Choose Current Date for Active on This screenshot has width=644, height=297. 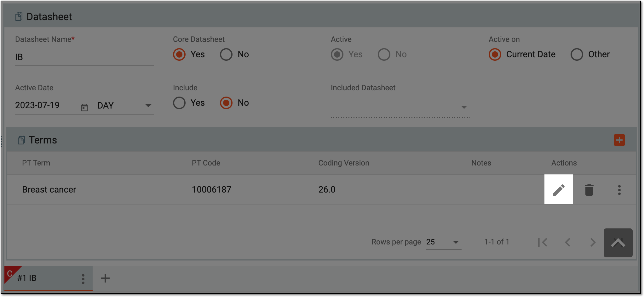(495, 54)
